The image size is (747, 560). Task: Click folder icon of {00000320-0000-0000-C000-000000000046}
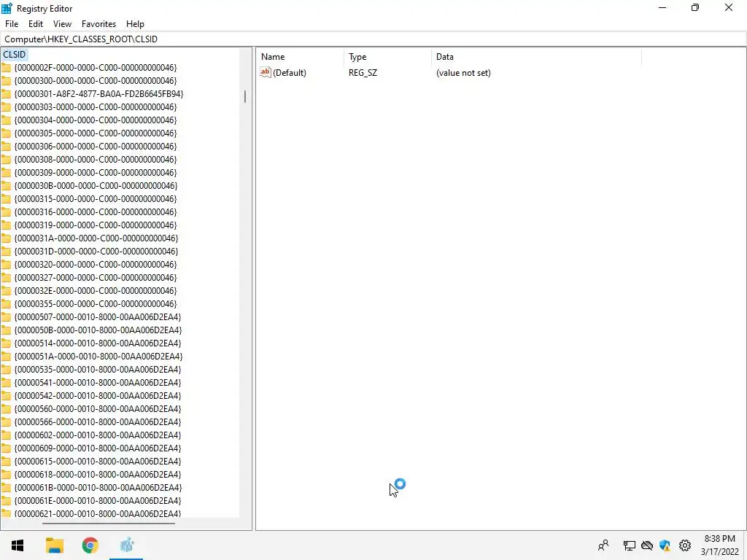pyautogui.click(x=6, y=264)
